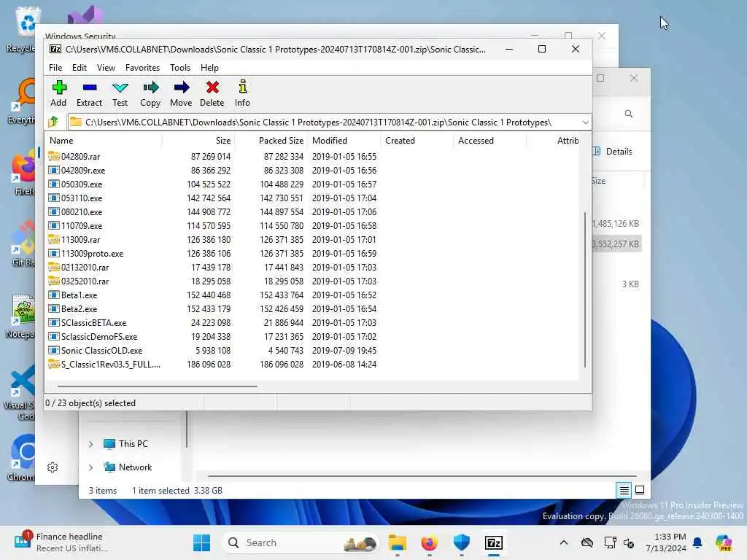This screenshot has height=560, width=747.
Task: Select the 113009.rar archive
Action: pos(80,239)
